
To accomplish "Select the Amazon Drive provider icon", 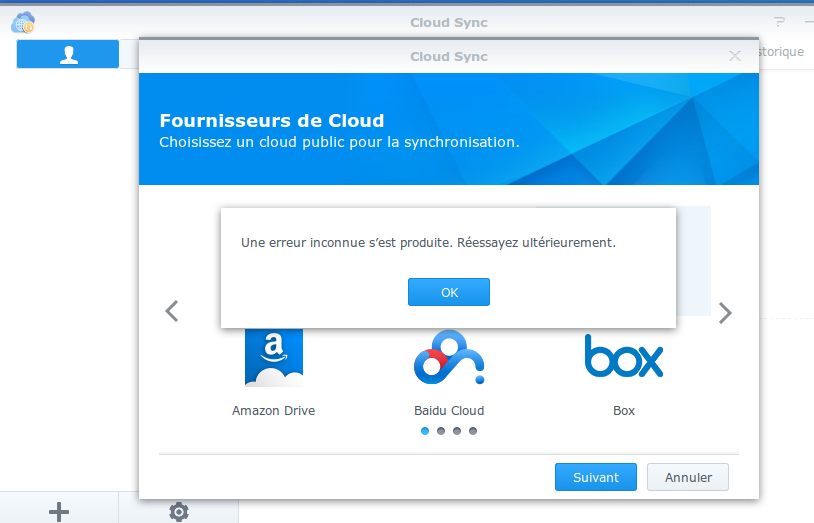I will (x=274, y=358).
